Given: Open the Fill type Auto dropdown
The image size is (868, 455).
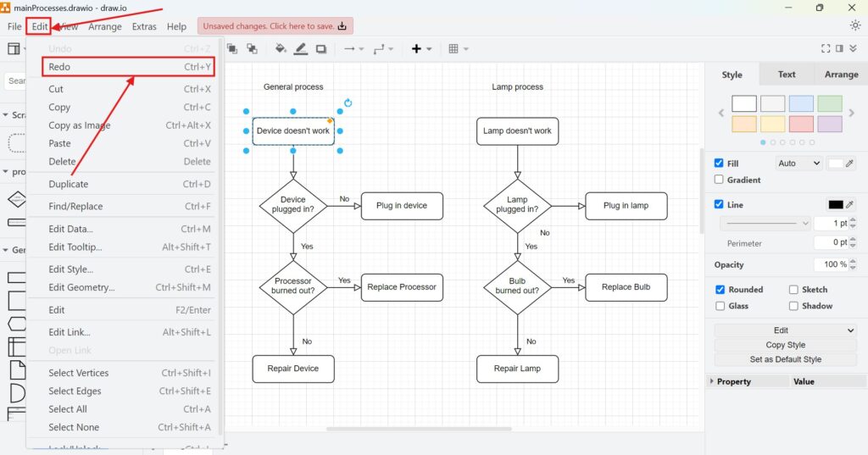Looking at the screenshot, I should tap(798, 164).
